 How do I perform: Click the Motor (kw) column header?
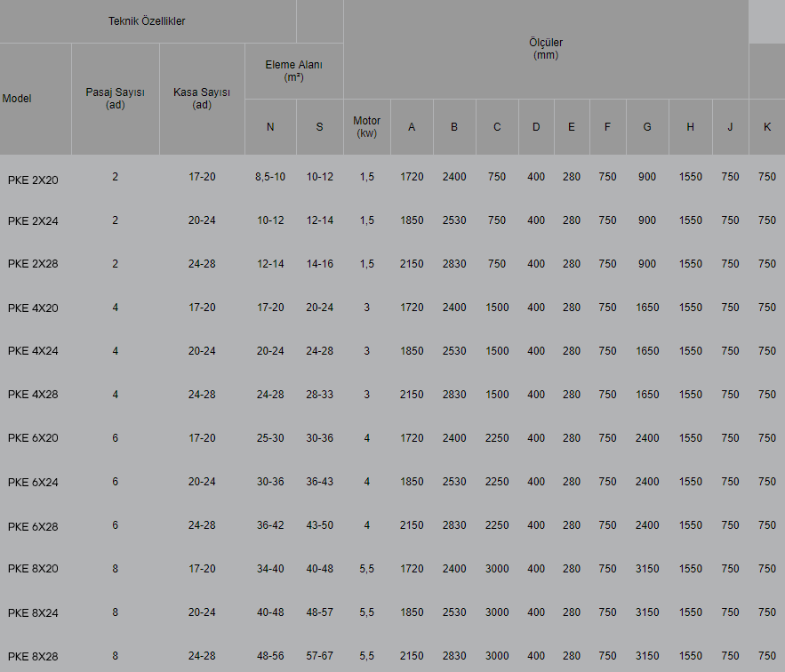pyautogui.click(x=366, y=127)
